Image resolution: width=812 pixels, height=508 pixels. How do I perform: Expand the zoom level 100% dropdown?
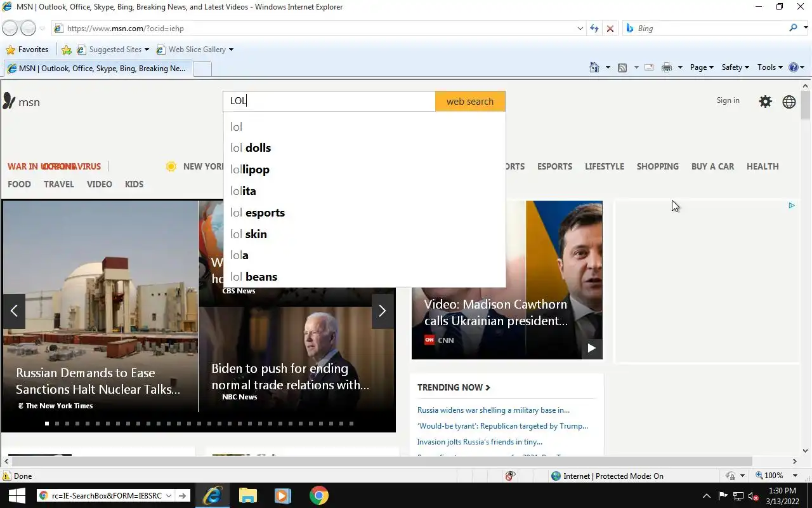[795, 476]
